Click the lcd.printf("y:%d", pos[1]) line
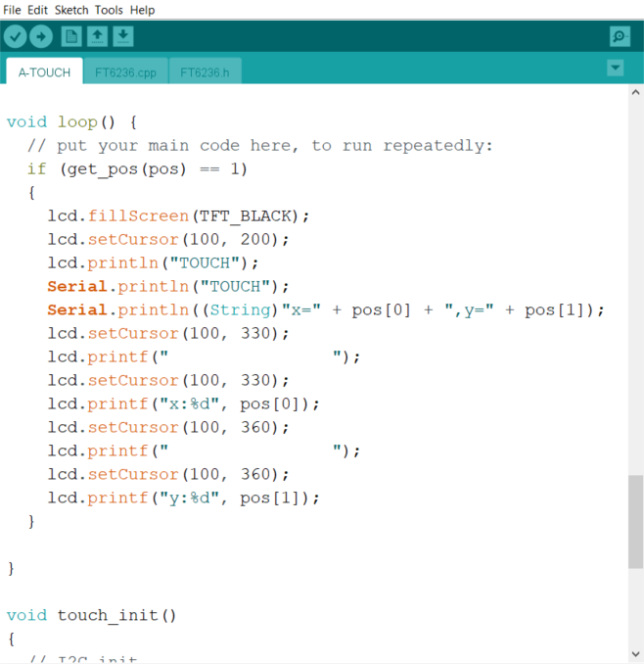644x664 pixels. click(183, 498)
